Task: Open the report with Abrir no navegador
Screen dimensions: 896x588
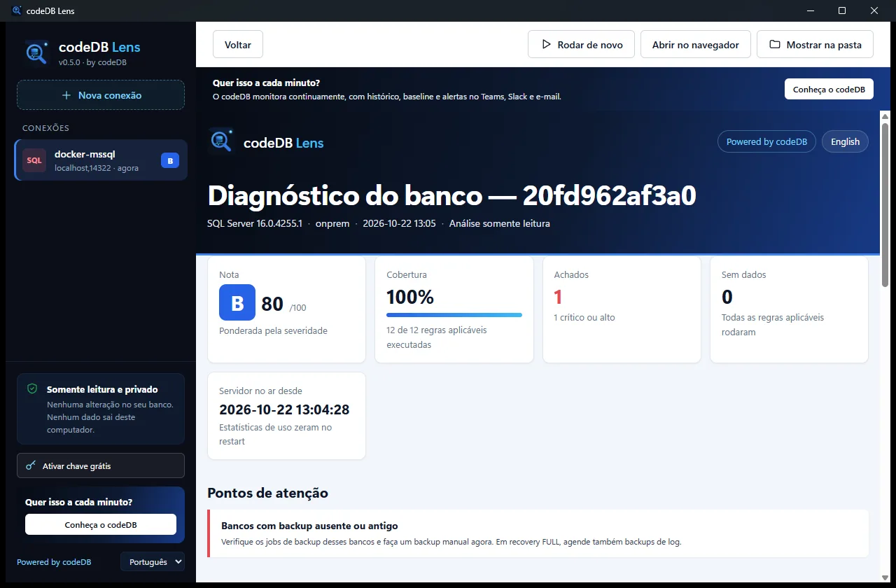Action: (696, 45)
